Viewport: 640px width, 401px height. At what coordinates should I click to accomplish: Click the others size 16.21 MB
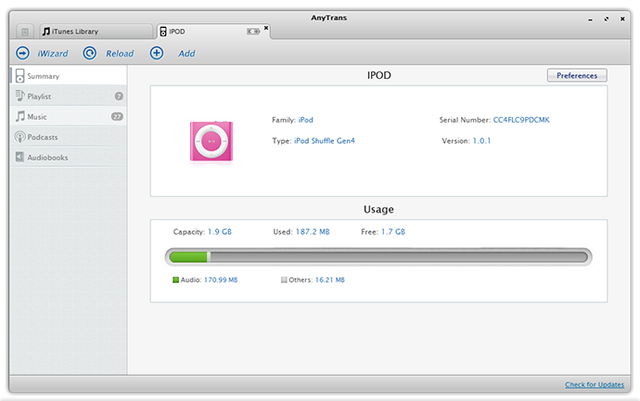(330, 280)
